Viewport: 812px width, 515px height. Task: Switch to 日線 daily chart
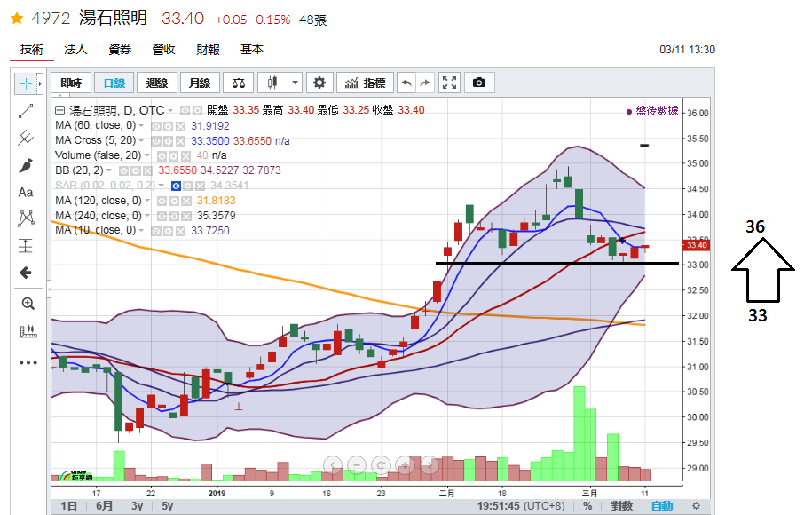114,83
